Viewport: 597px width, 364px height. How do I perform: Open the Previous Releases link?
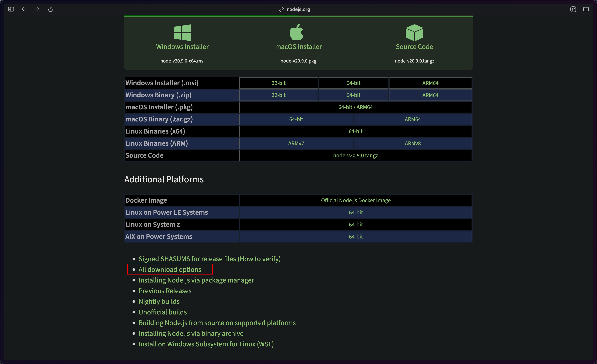click(x=165, y=291)
